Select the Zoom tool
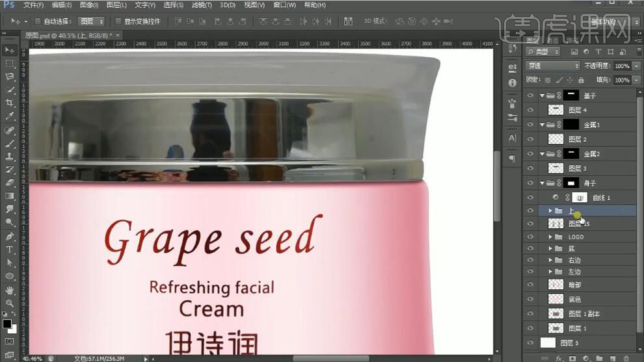This screenshot has width=644, height=362. click(10, 303)
